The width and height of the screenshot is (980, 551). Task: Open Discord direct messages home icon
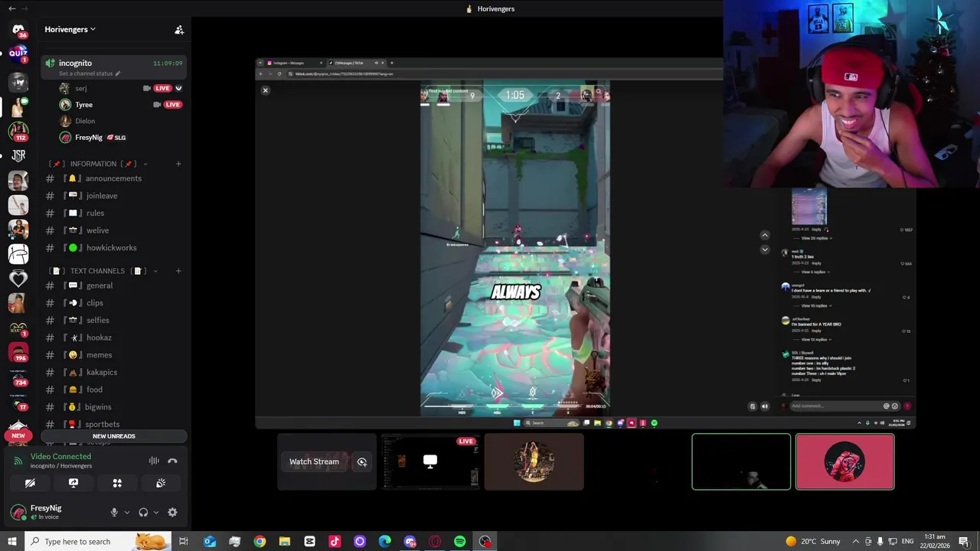[18, 30]
